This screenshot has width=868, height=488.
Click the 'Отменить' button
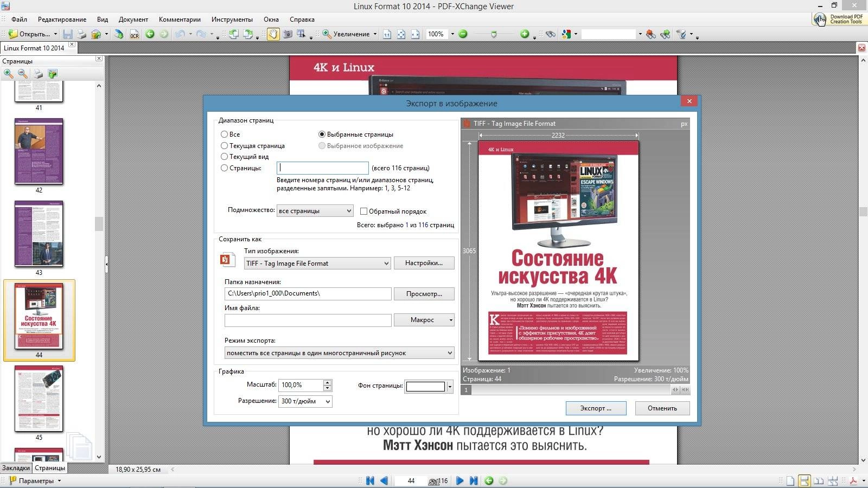click(x=662, y=408)
